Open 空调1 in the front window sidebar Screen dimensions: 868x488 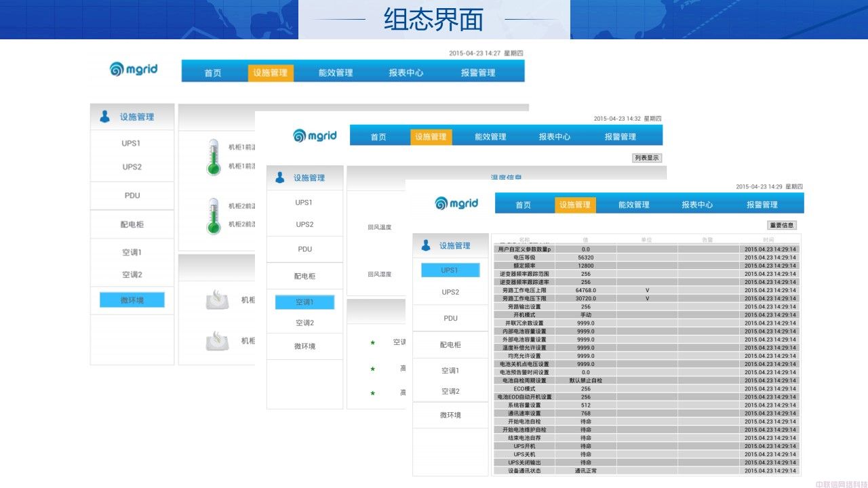450,371
